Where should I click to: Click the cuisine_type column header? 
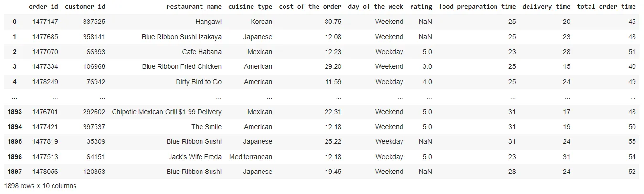click(250, 7)
